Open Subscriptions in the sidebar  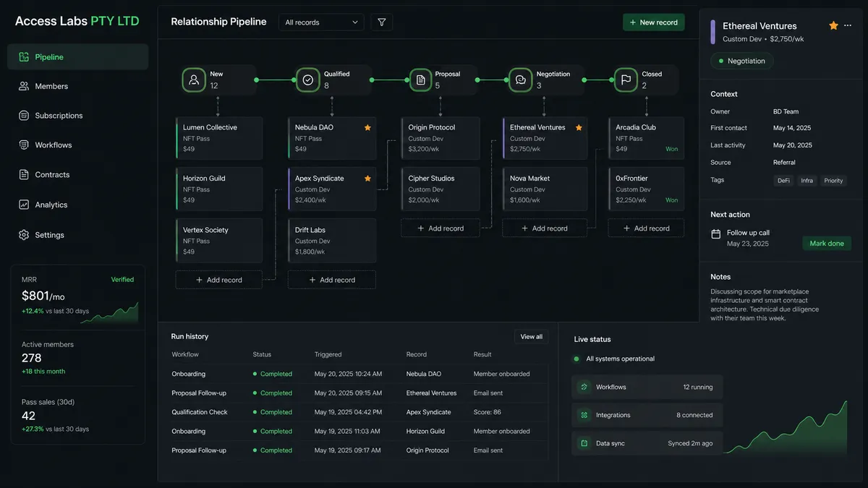pyautogui.click(x=78, y=116)
